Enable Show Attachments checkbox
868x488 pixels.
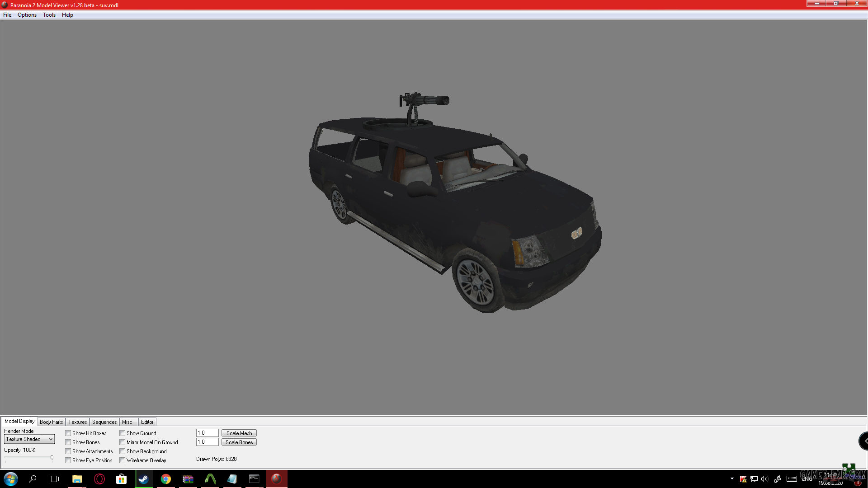coord(68,451)
